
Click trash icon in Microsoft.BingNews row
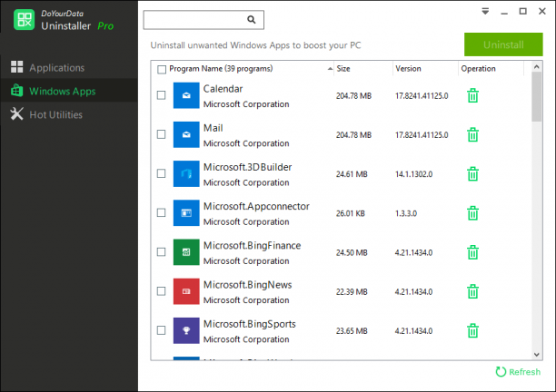[472, 291]
